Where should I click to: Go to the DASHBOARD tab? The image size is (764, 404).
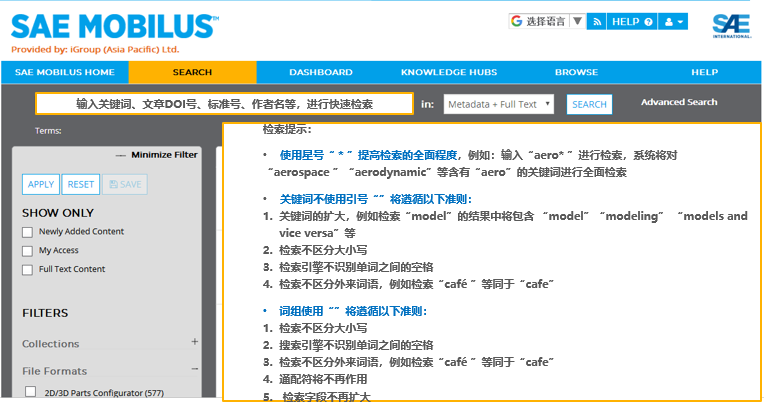click(320, 72)
